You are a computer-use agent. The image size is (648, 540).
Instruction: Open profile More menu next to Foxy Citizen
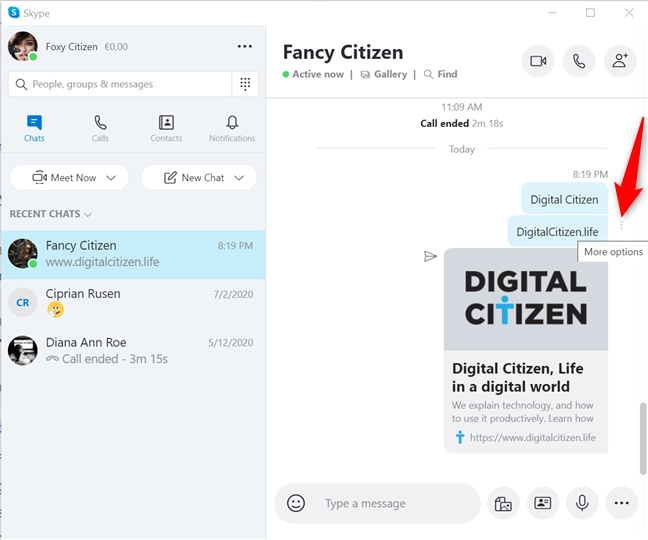tap(245, 46)
